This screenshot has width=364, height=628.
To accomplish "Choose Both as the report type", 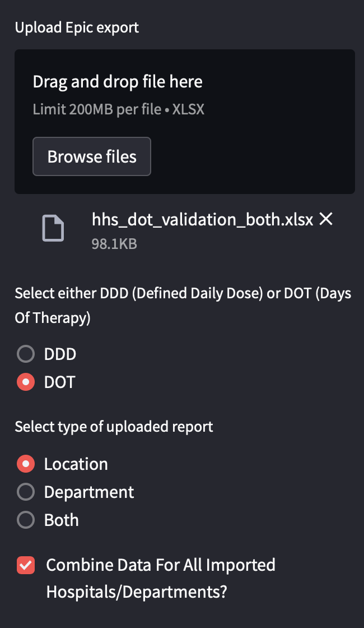I will [x=26, y=520].
